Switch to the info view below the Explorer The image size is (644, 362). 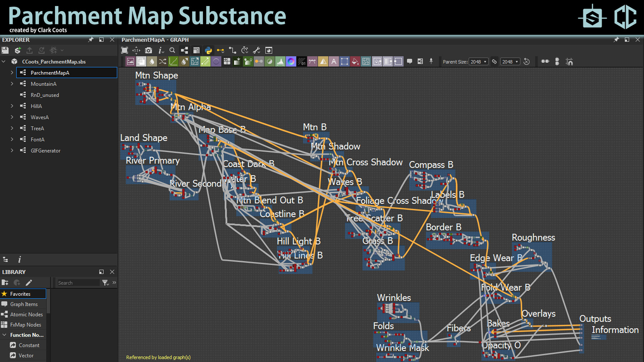19,259
